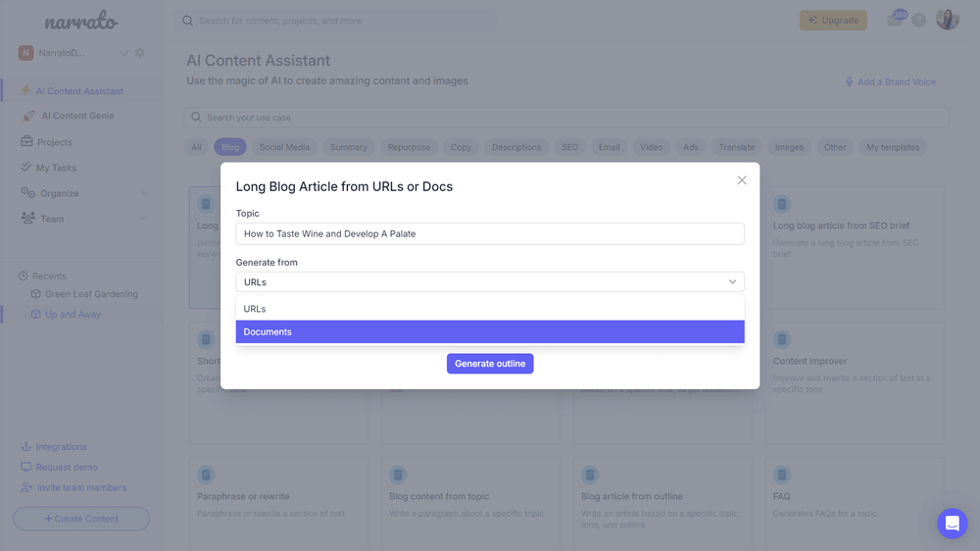This screenshot has height=551, width=980.
Task: Select the Copy filter tab
Action: tap(462, 147)
